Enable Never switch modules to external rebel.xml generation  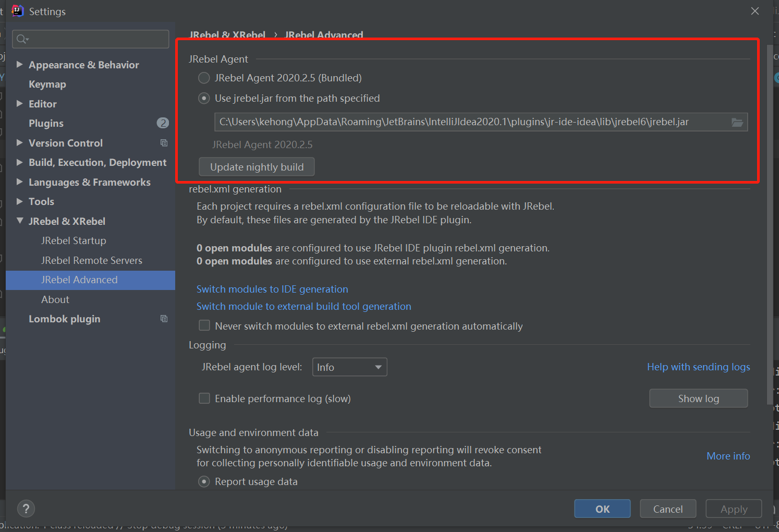pos(204,325)
